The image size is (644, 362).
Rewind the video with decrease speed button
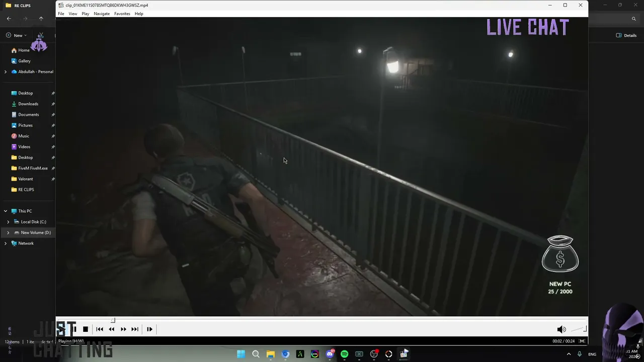[111, 329]
